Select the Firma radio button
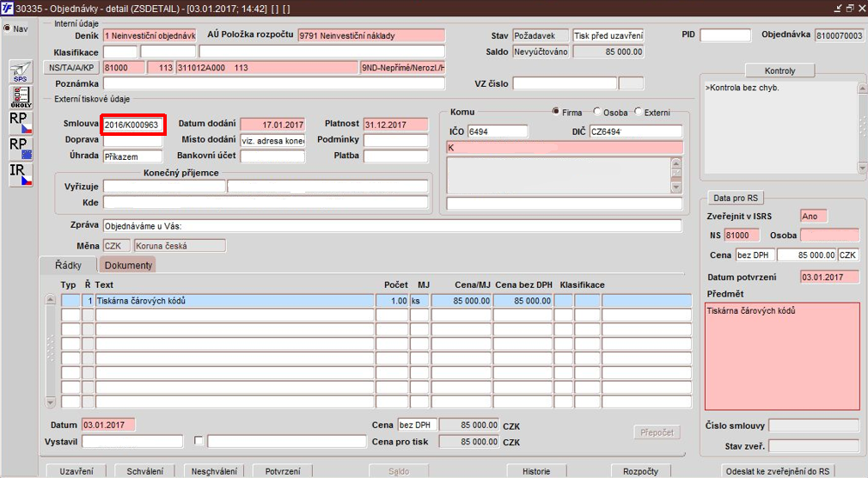This screenshot has height=478, width=868. tap(556, 112)
